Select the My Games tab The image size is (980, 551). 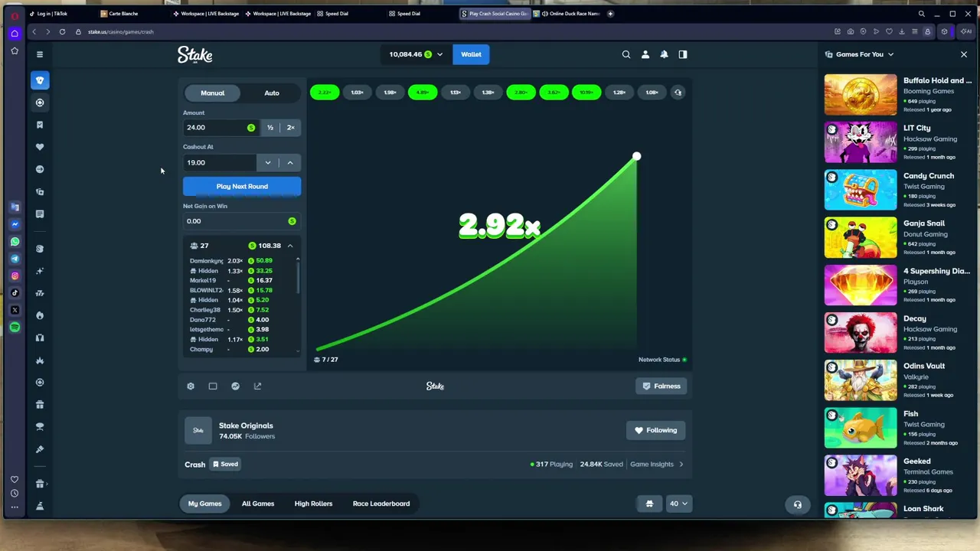point(204,504)
